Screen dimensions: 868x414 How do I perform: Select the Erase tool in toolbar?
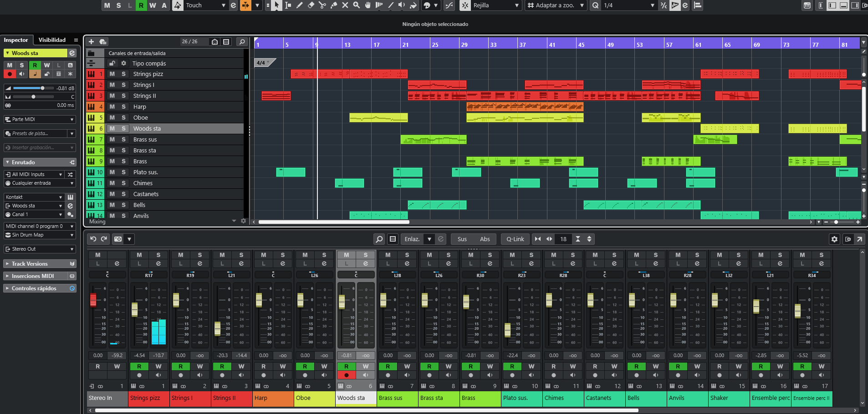(311, 5)
